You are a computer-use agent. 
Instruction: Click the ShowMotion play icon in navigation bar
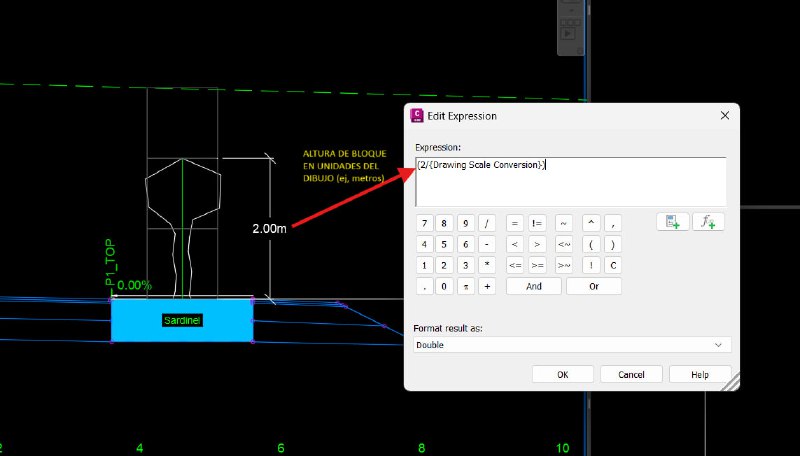coord(567,34)
